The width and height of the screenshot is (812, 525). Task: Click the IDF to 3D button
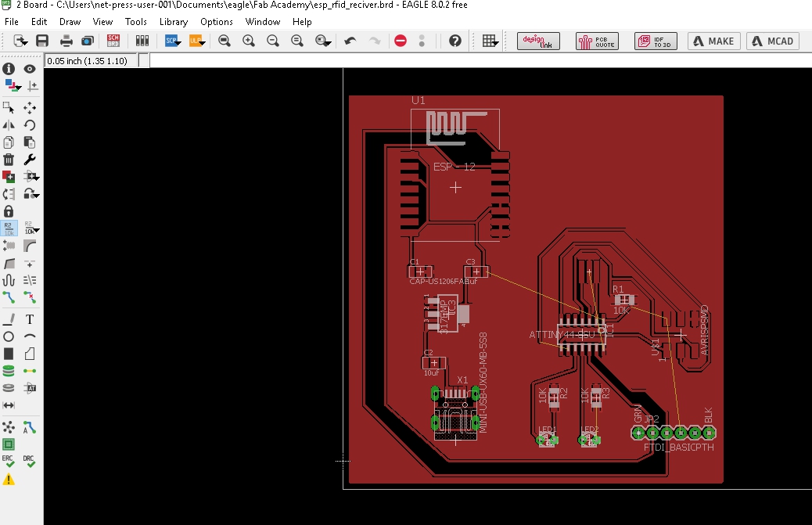655,41
